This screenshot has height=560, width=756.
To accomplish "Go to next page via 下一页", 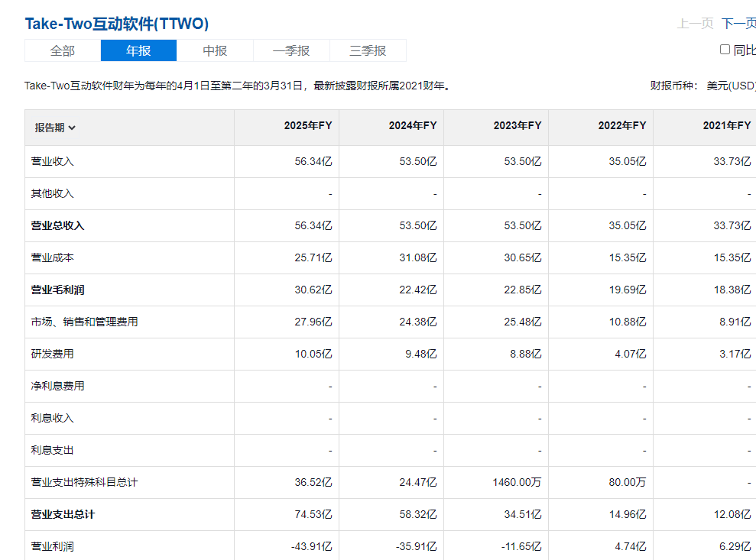I will [738, 23].
